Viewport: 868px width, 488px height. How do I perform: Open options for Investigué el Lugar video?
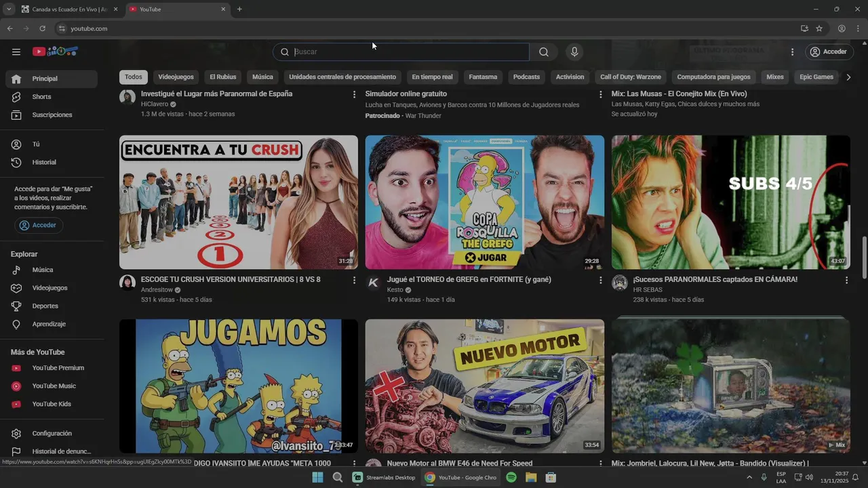[x=354, y=94]
